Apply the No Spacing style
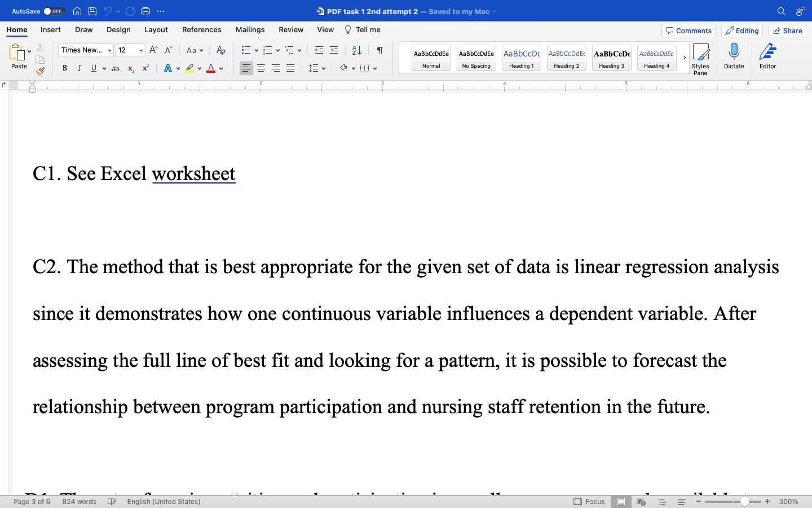Viewport: 812px width, 508px height. point(476,58)
